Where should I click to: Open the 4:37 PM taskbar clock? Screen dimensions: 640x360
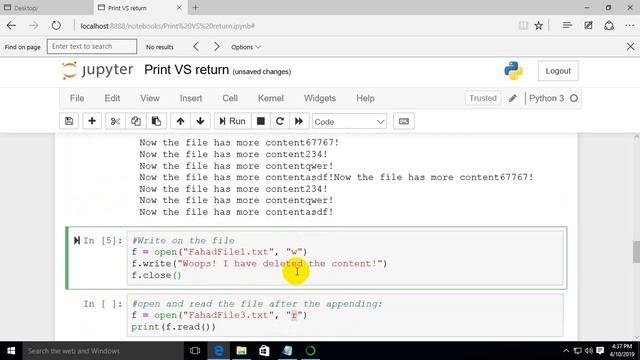pos(622,351)
